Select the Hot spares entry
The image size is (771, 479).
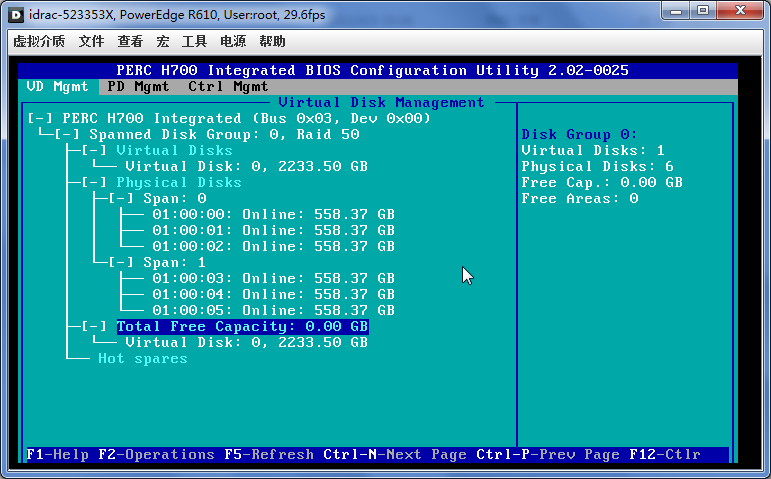coord(143,359)
